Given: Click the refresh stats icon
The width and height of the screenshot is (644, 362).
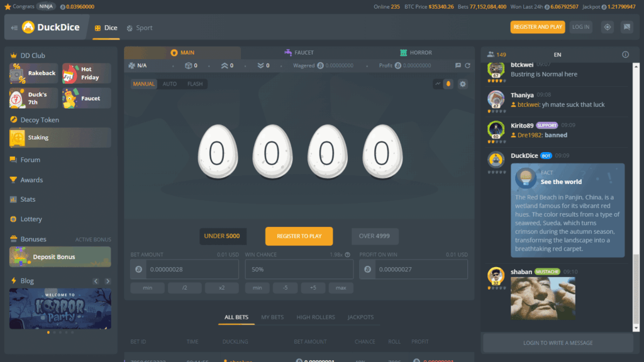Looking at the screenshot, I should click(467, 65).
